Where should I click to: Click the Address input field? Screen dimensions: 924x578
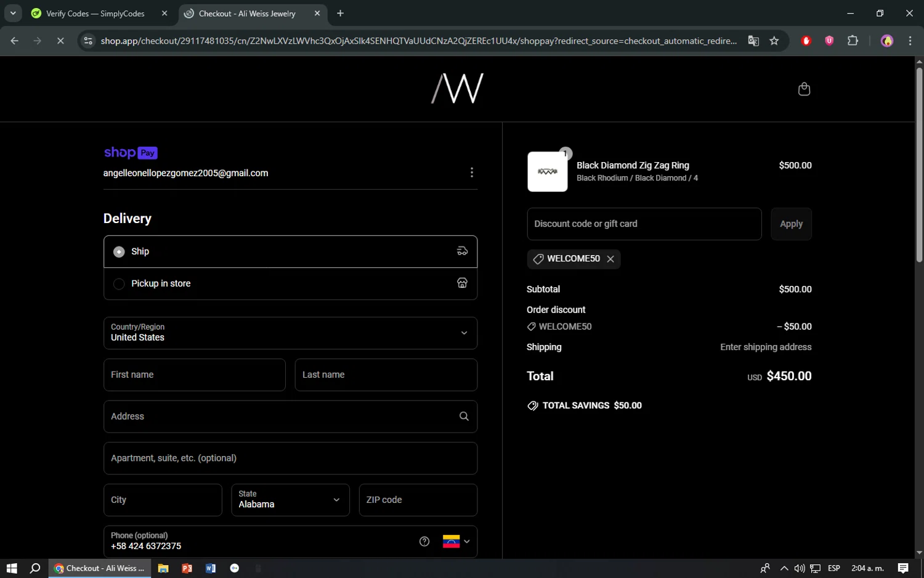pos(290,417)
